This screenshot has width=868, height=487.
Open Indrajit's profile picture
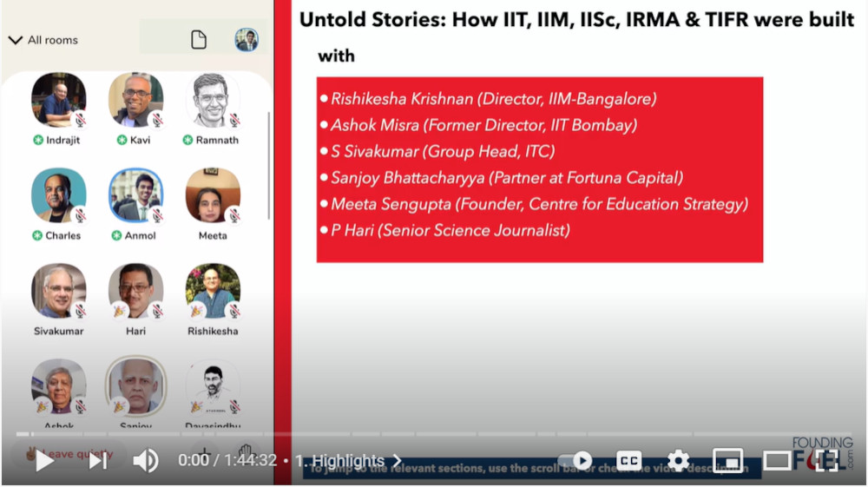(x=59, y=100)
